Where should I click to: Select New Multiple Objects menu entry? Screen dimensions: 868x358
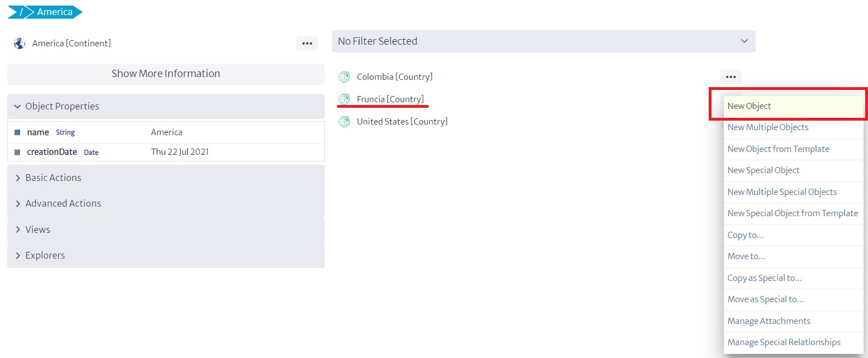(x=767, y=127)
